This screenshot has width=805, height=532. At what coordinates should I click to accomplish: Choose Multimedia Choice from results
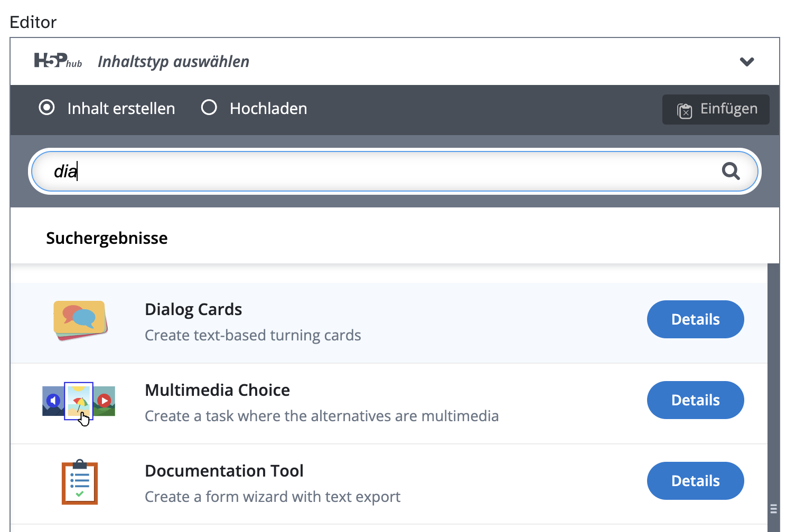pyautogui.click(x=217, y=390)
